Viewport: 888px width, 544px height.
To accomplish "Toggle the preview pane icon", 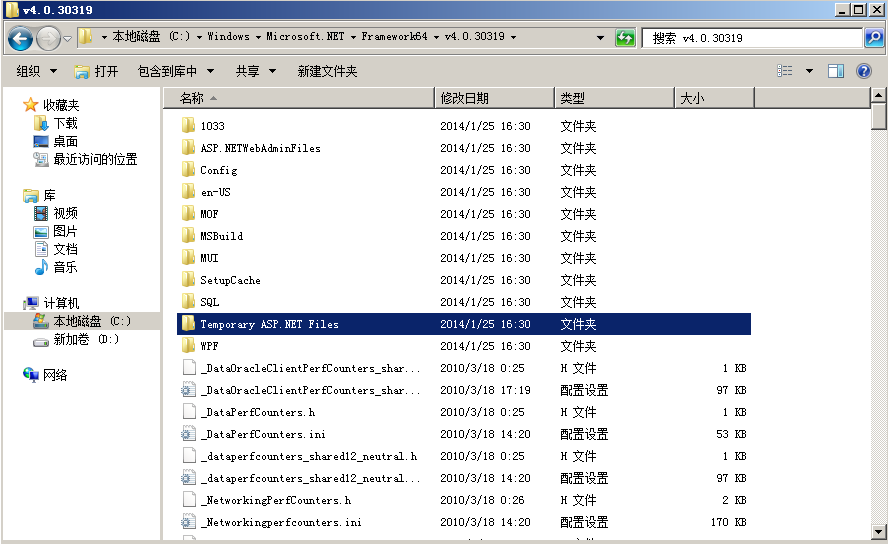I will coord(836,71).
